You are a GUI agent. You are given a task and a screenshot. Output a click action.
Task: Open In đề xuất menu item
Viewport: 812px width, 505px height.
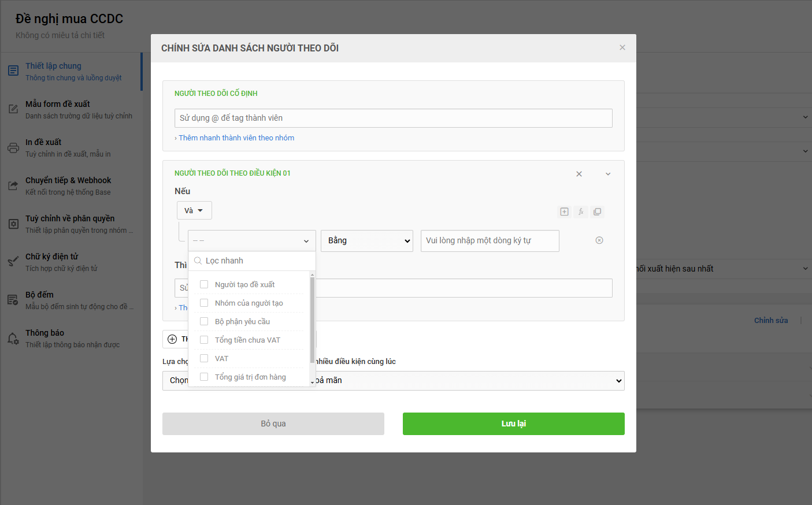point(71,148)
